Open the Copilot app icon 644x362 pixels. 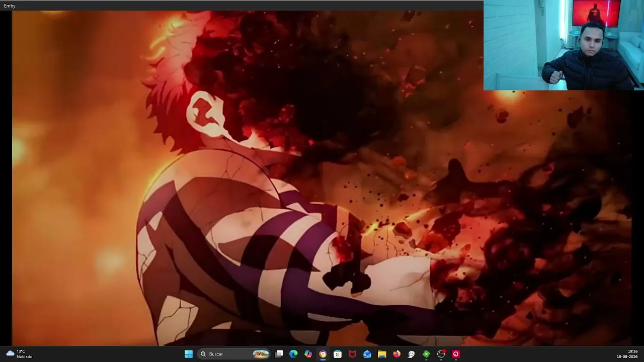pos(308,354)
